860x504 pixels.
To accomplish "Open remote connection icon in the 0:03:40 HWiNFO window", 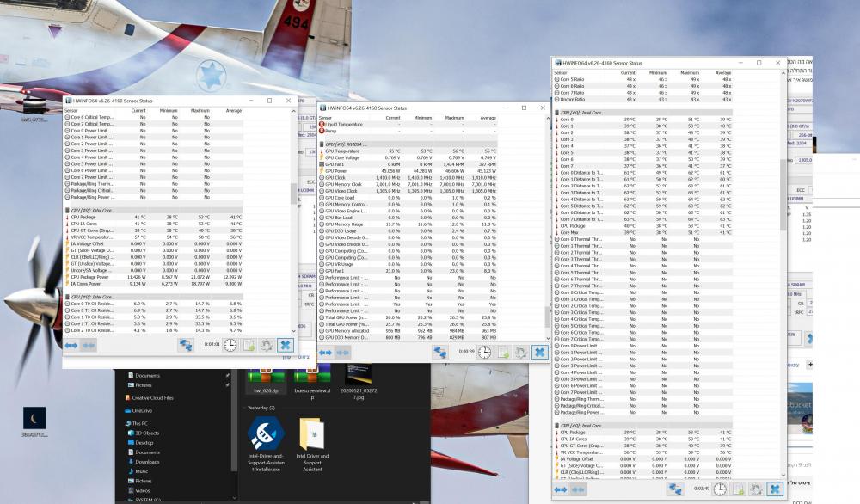I will (675, 489).
